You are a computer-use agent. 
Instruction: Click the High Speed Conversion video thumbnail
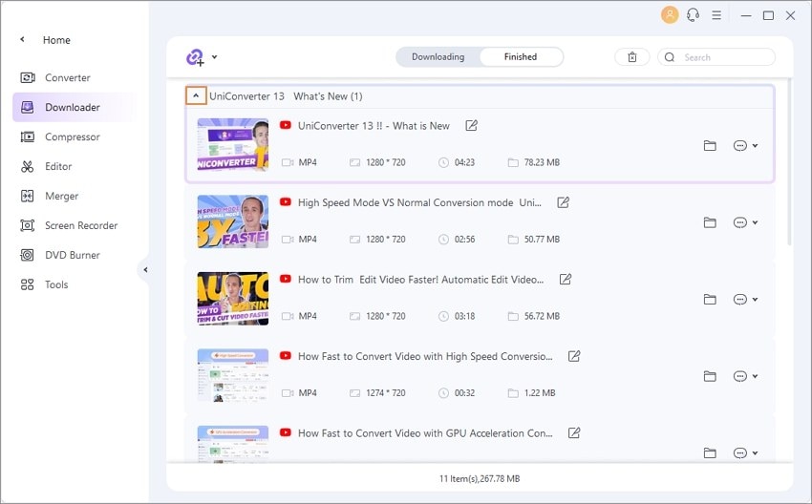point(233,375)
